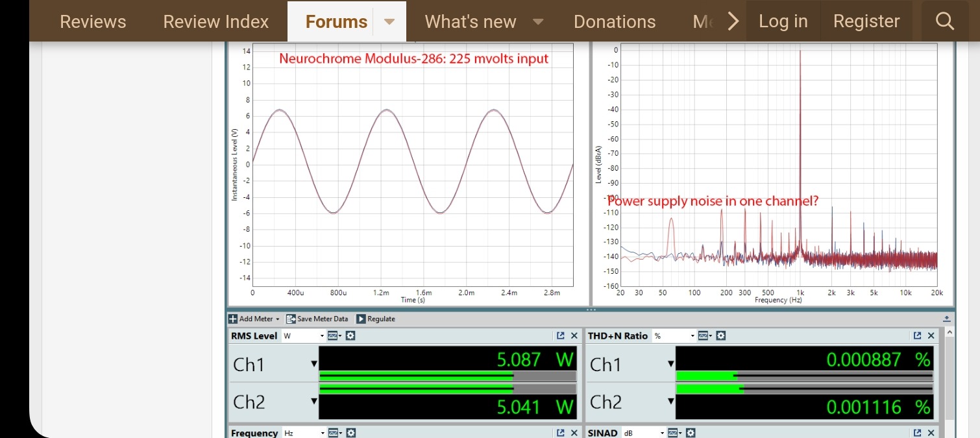Pop out the RMS Level meter
This screenshot has width=980, height=438.
[x=561, y=335]
